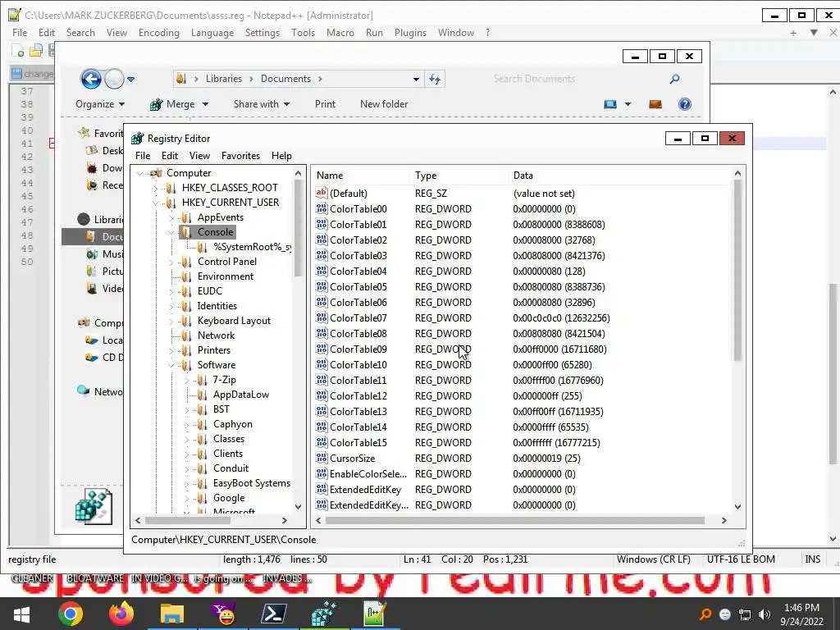
Task: Click the taskbar clock showing 1:46 PM
Action: point(801,614)
